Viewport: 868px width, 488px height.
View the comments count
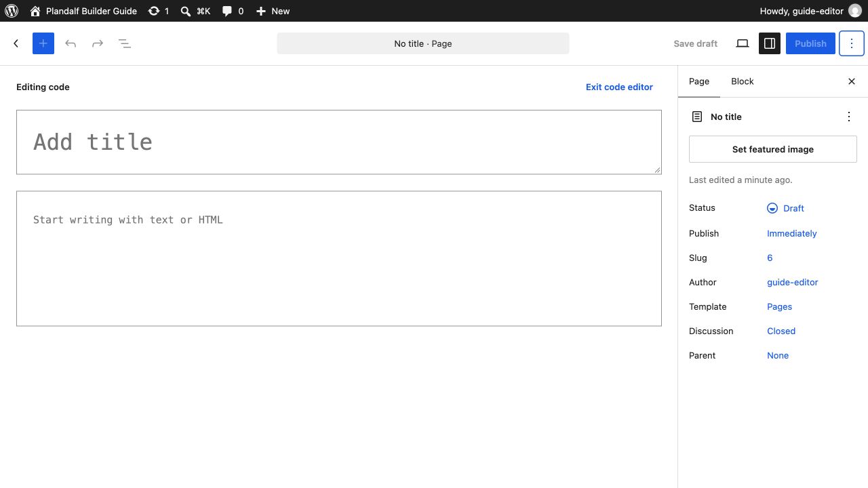(233, 11)
